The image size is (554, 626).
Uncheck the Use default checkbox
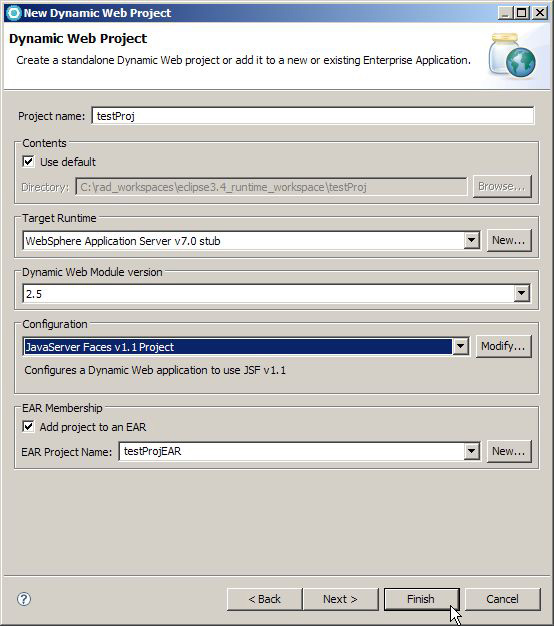(28, 162)
